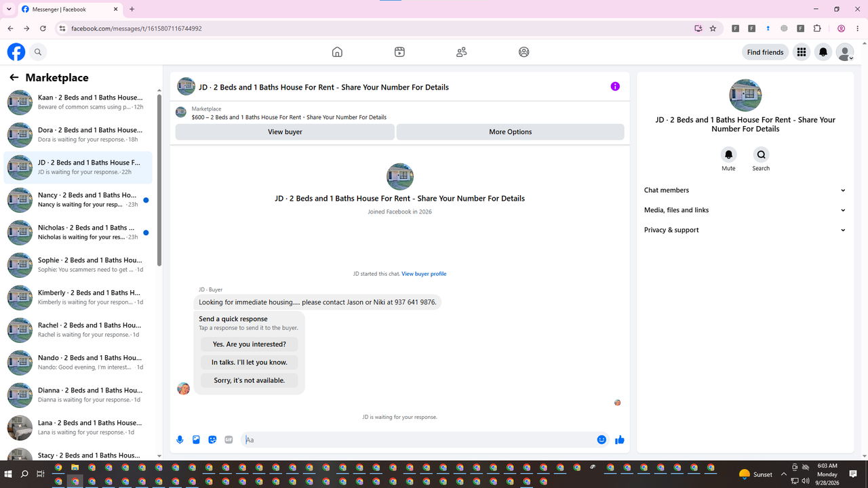Search in conversation with magnifier icon
868x488 pixels.
coord(761,155)
